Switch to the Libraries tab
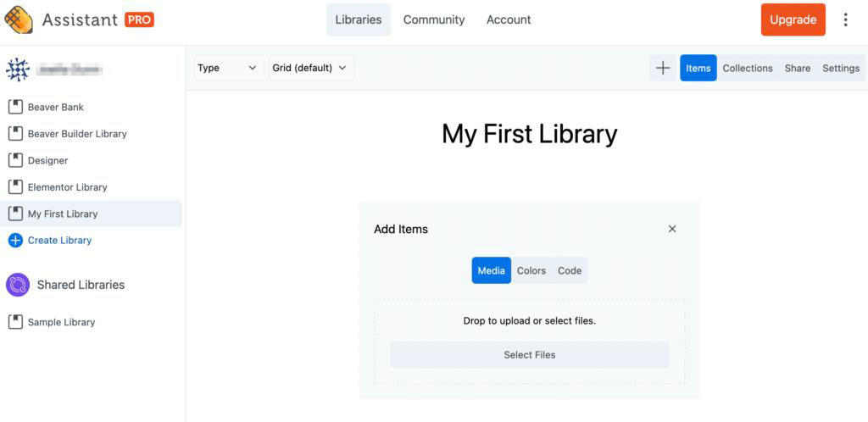The height and width of the screenshot is (422, 868). pyautogui.click(x=359, y=19)
